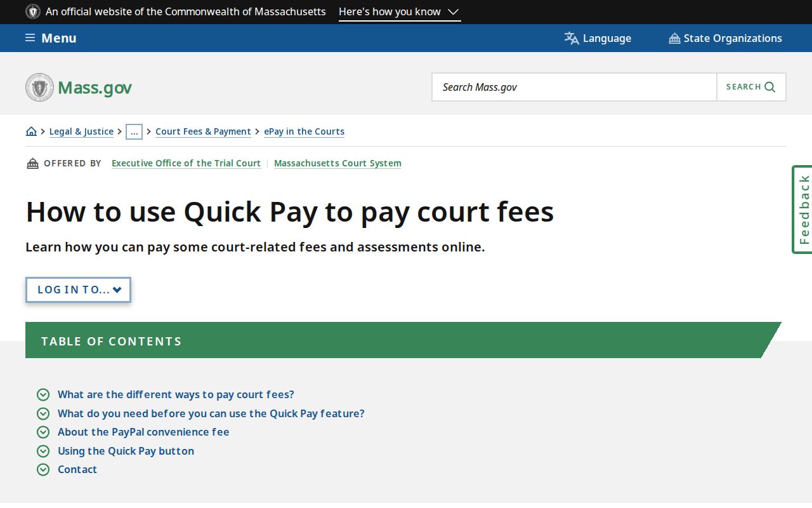The image size is (812, 508).
Task: Click the home icon in the breadcrumb
Action: [x=31, y=131]
